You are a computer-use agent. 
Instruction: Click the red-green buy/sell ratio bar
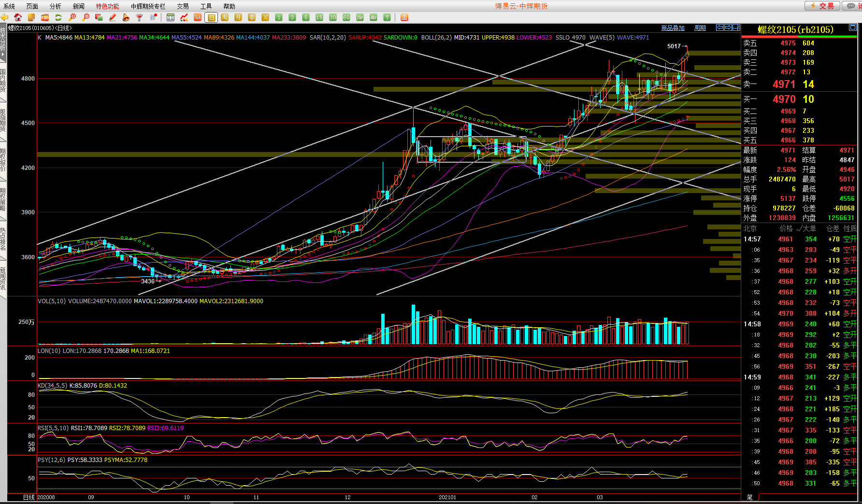click(799, 37)
